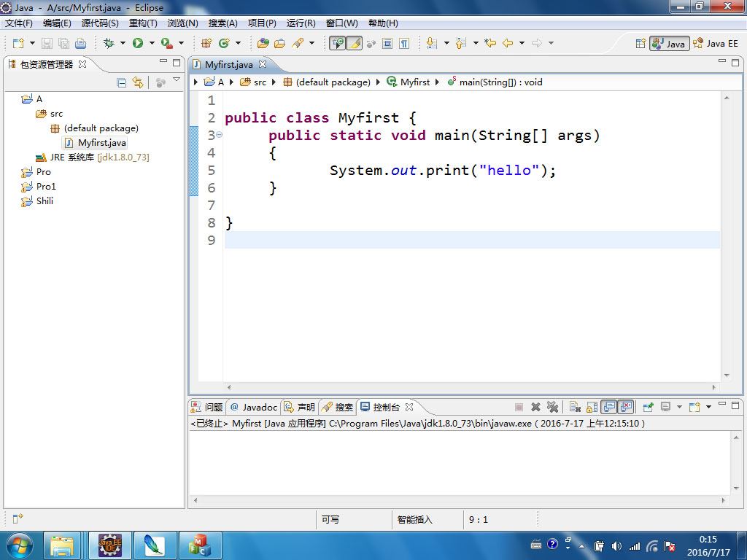Screen dimensions: 747x560
Task: Click the External Tools run icon
Action: click(166, 43)
